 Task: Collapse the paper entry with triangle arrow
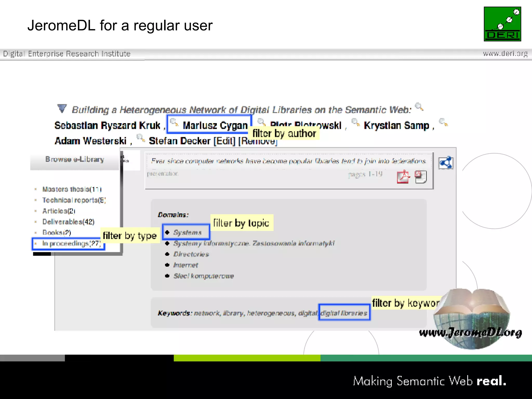[x=62, y=108]
